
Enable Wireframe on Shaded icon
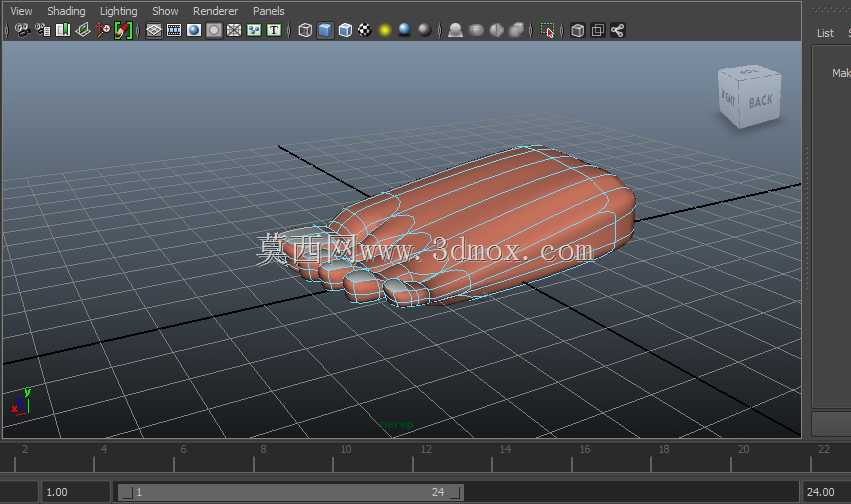[x=345, y=30]
